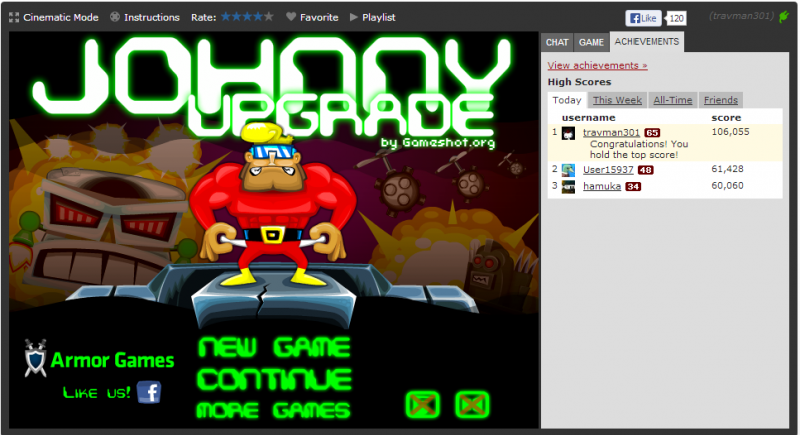
Task: Click the score column header
Action: [726, 118]
